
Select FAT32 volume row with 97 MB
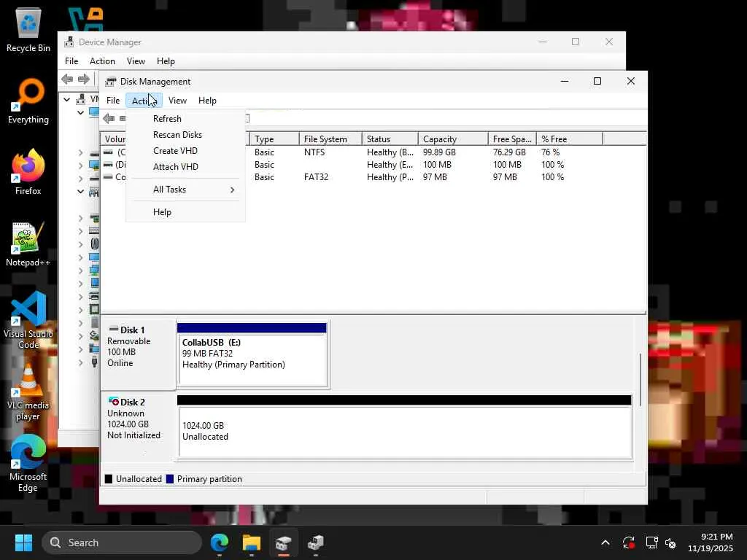pos(373,177)
